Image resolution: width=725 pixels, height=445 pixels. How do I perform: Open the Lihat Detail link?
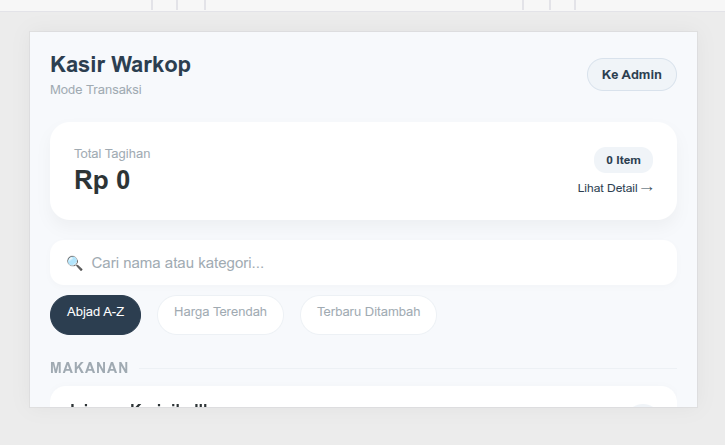pyautogui.click(x=615, y=188)
